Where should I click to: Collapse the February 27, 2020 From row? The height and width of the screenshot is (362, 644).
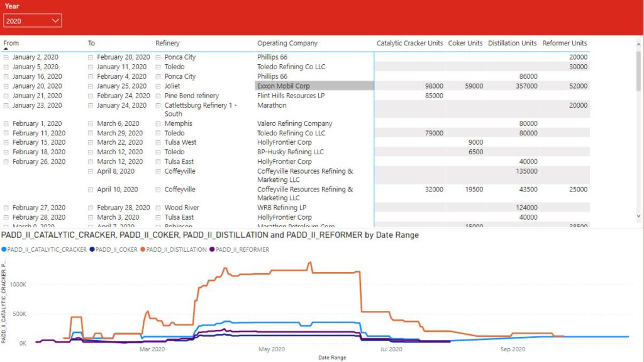6,208
